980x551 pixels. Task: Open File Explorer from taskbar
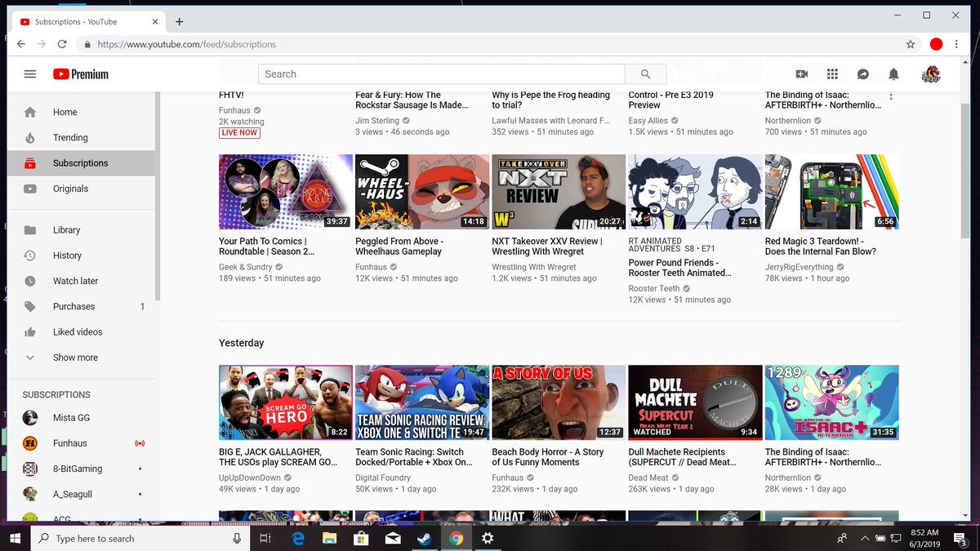(x=329, y=539)
